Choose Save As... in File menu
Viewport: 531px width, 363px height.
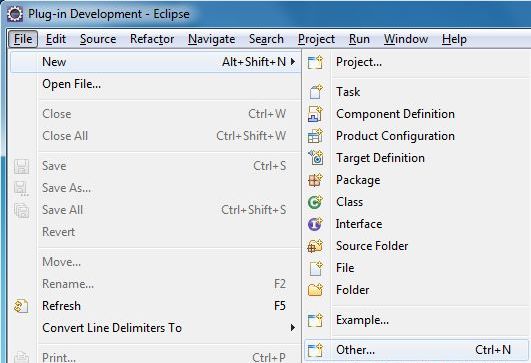click(156, 188)
